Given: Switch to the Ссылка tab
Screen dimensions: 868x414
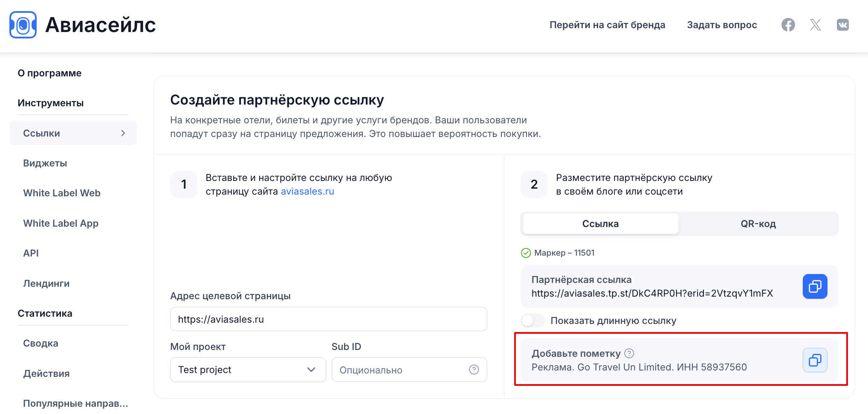Looking at the screenshot, I should 600,224.
